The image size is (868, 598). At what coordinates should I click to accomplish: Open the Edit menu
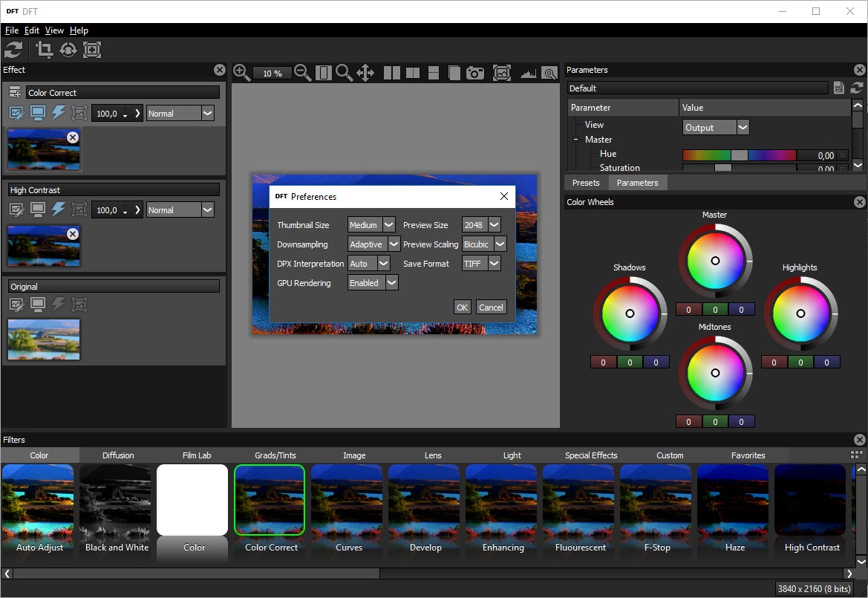[x=31, y=30]
